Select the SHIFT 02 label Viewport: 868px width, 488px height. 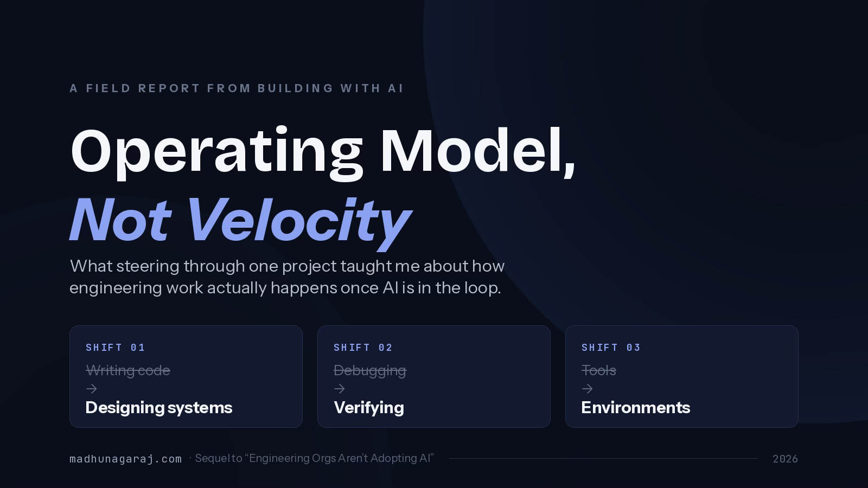[363, 348]
